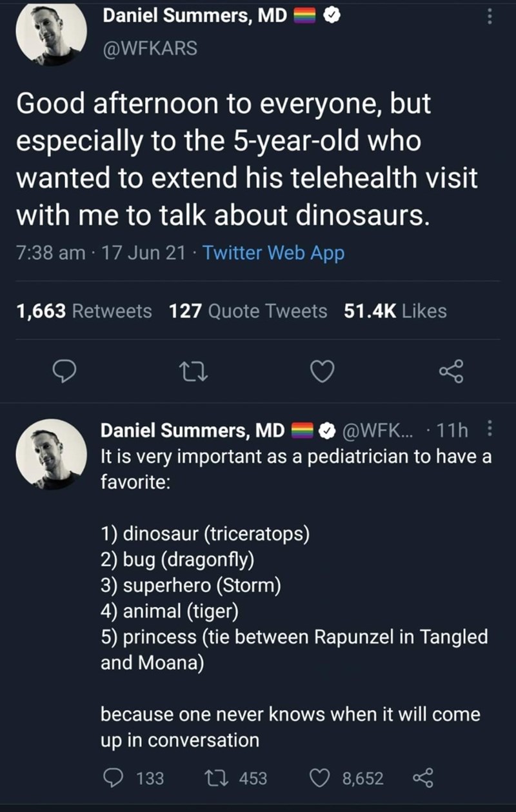The image size is (516, 812).
Task: View the 127 Quote Tweets
Action: point(248,312)
